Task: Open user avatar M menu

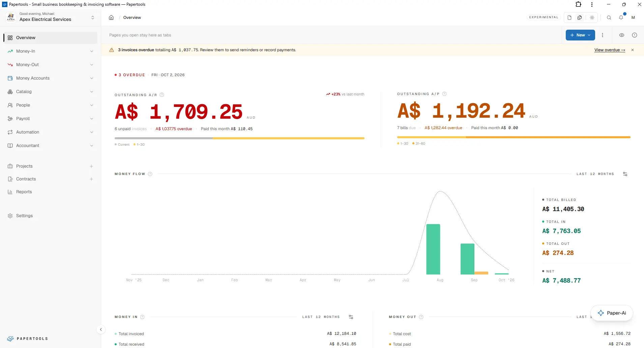Action: coord(633,18)
